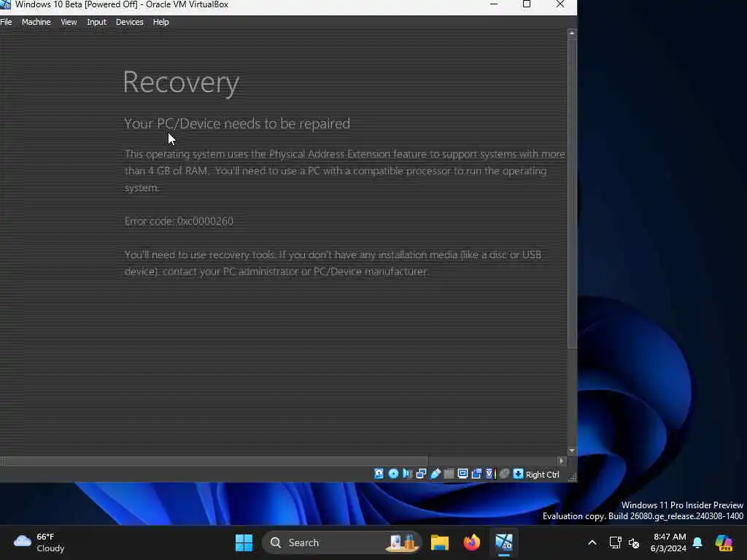This screenshot has width=747, height=560.
Task: Open the weather widget showing 66°F Cloudy
Action: 39,542
